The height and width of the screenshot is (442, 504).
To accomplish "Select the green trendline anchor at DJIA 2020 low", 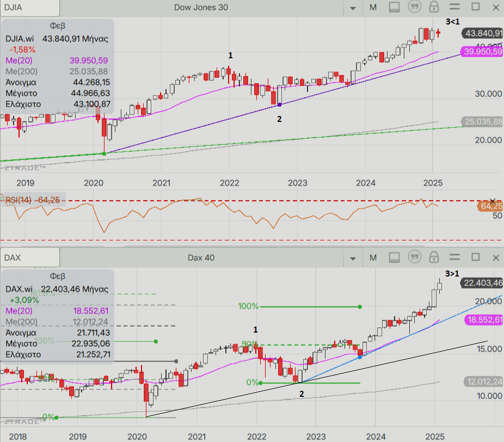I will pyautogui.click(x=104, y=154).
